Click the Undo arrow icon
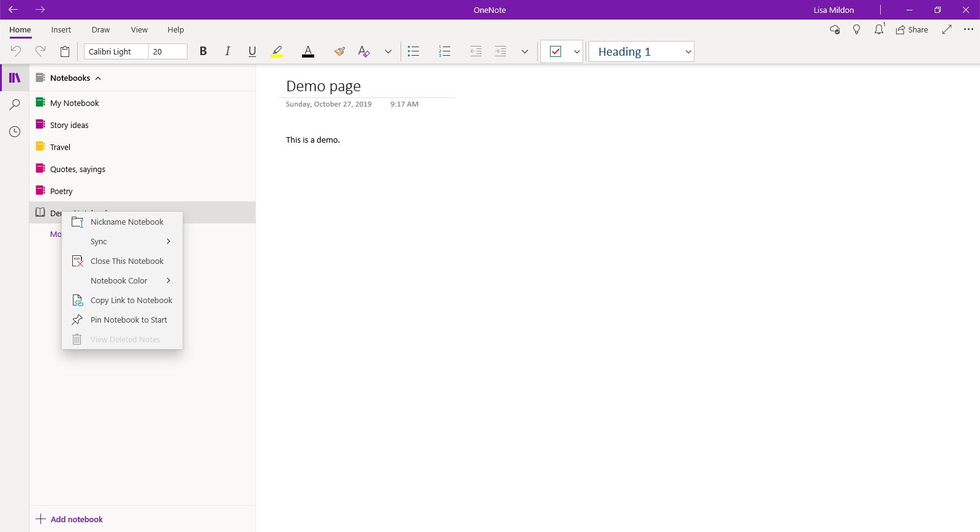Screen dimensions: 980x532 tap(16, 51)
